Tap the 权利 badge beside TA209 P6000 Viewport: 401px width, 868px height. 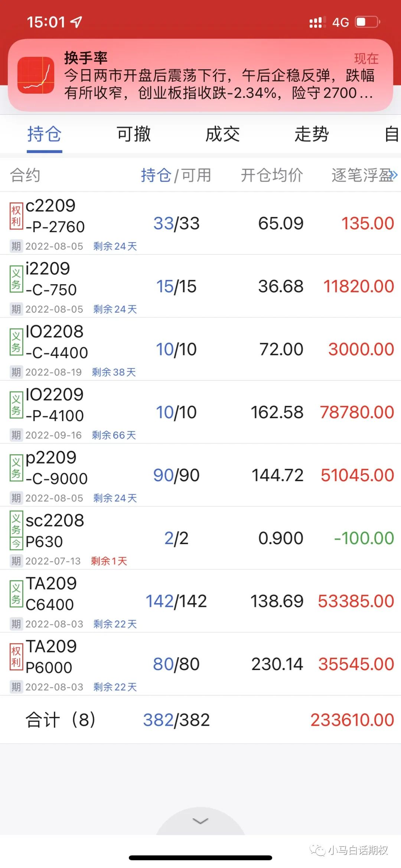[16, 657]
